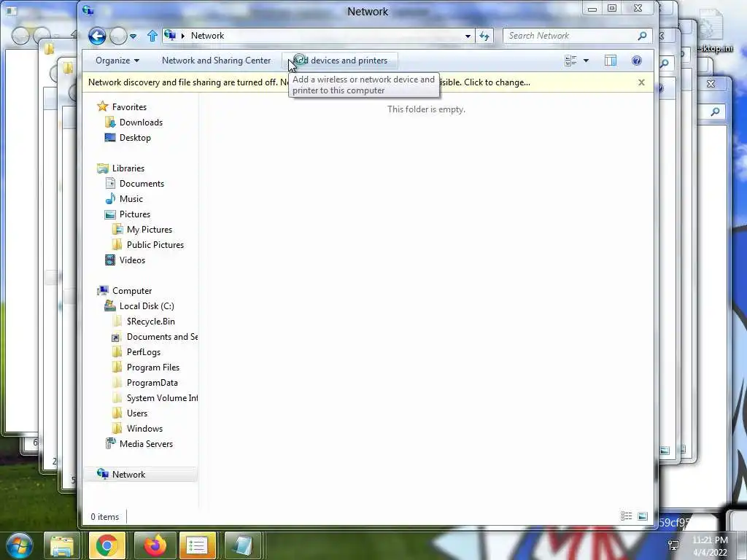Launch Google Chrome from taskbar
Viewport: 747px width, 560px height.
107,545
